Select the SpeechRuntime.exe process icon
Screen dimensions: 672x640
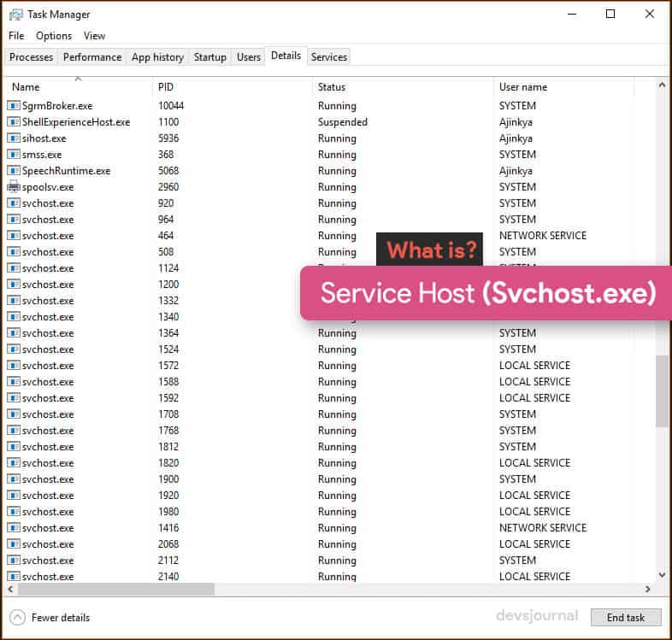click(14, 171)
